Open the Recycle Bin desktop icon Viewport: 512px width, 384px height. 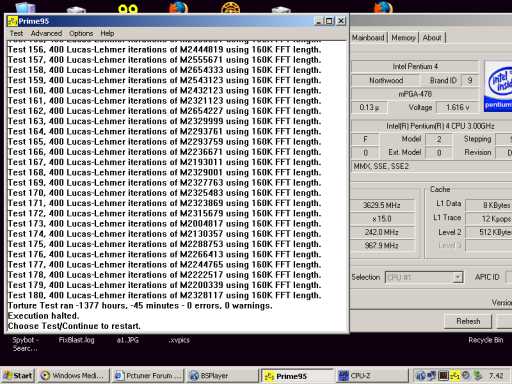(x=485, y=340)
